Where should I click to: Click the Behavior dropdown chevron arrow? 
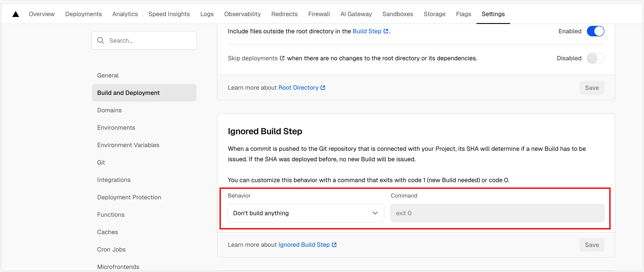click(375, 213)
